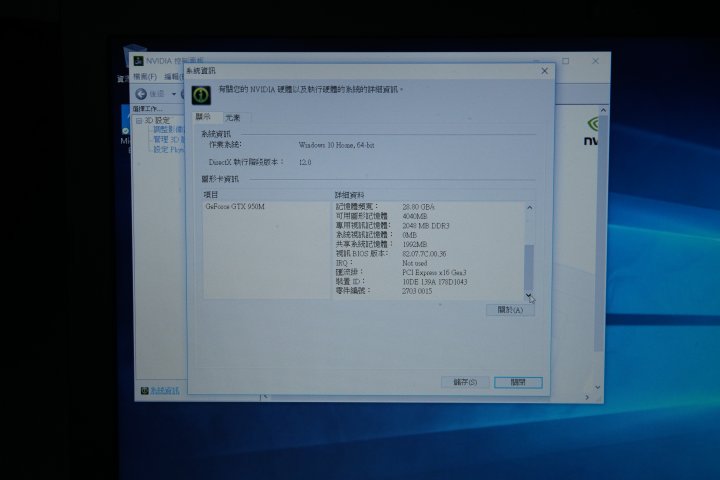Click the 記憶體頻寬 row value 28.80 GB/s
This screenshot has width=720, height=480.
(418, 207)
